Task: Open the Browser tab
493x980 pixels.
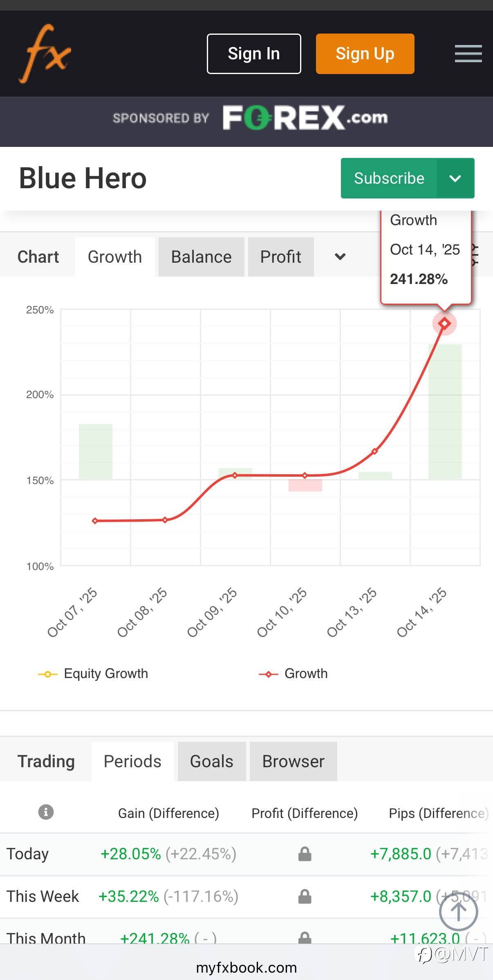Action: [x=293, y=761]
